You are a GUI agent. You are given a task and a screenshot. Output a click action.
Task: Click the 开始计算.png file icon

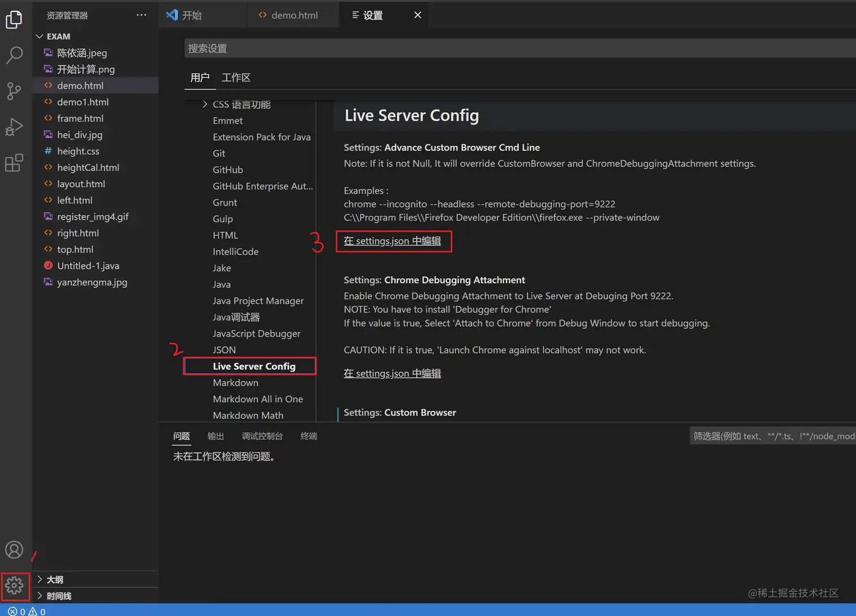coord(48,69)
